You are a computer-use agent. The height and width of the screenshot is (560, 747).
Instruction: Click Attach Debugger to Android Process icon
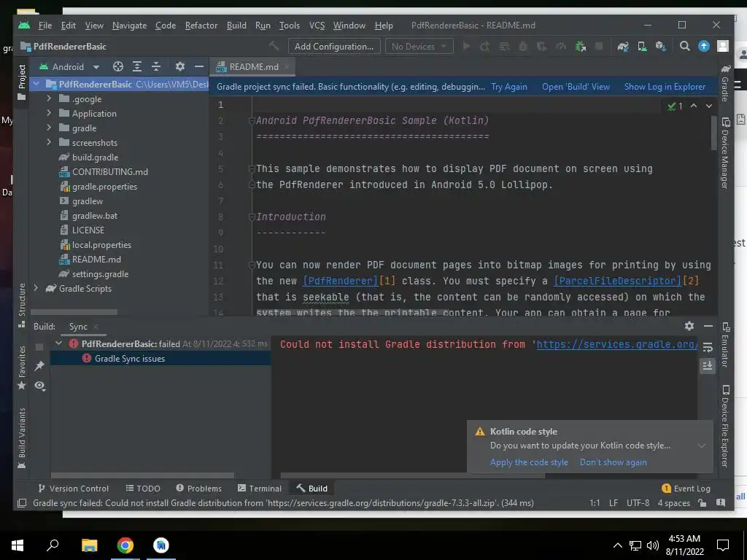(x=580, y=46)
